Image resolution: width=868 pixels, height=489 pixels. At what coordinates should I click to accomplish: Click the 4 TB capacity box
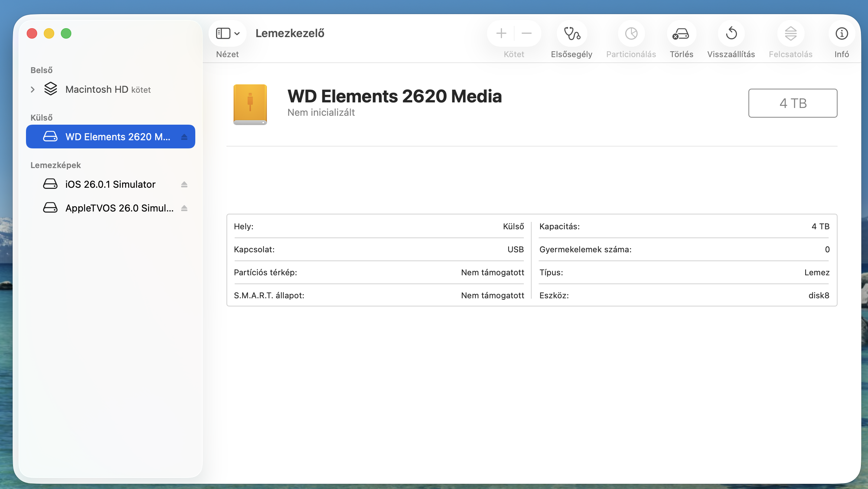pos(793,103)
